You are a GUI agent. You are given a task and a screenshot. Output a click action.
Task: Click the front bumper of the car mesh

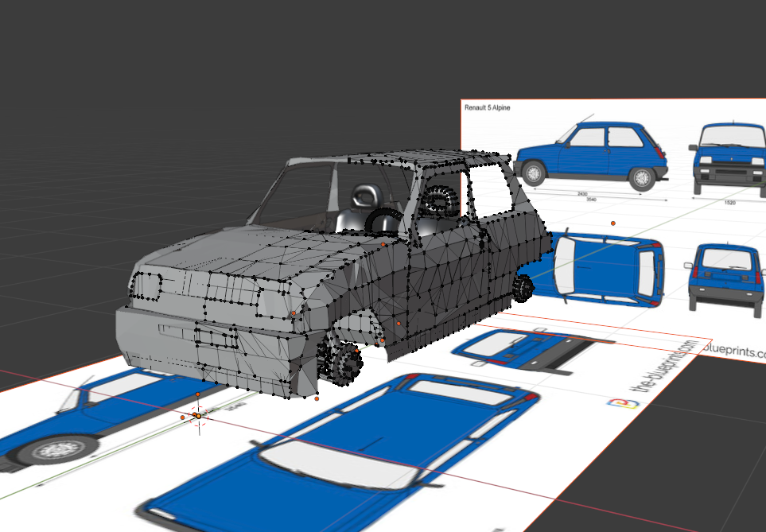pyautogui.click(x=215, y=351)
